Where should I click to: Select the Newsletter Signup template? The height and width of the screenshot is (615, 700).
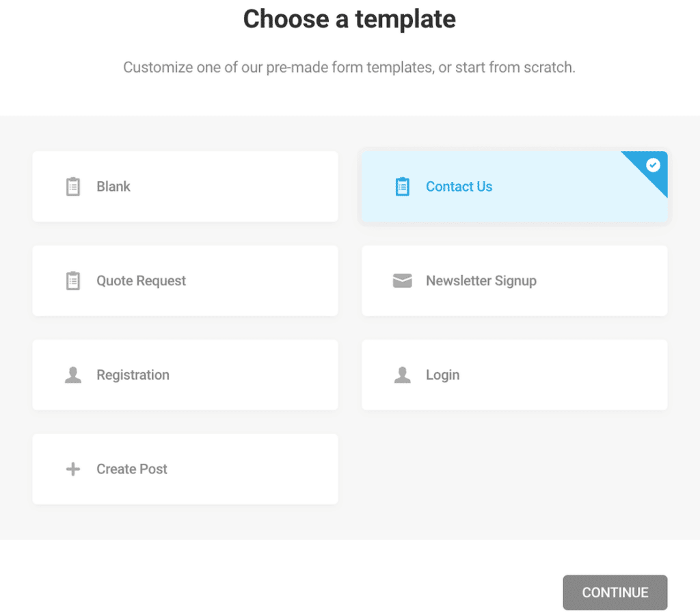click(514, 280)
